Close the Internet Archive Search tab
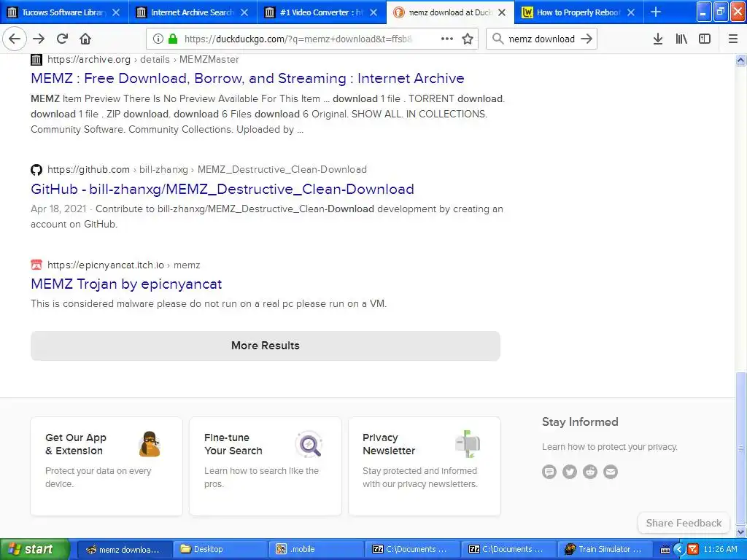Viewport: 747px width, 560px height. pos(244,12)
